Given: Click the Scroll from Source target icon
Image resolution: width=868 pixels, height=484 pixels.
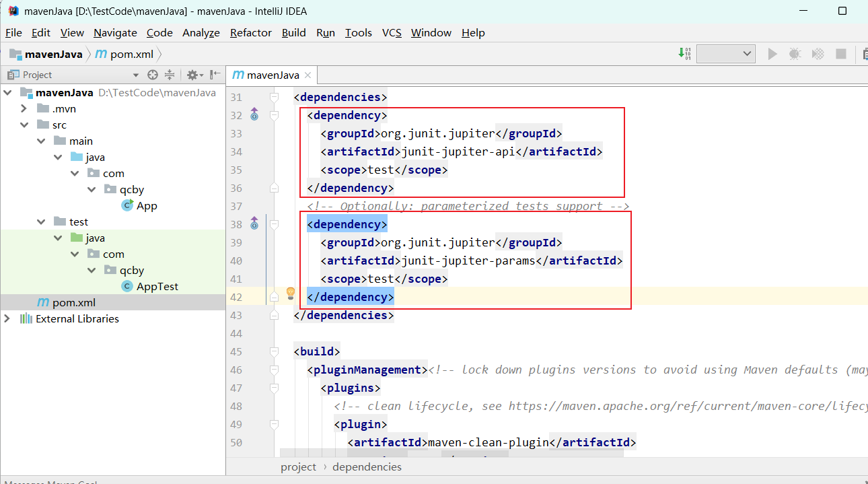Looking at the screenshot, I should [153, 75].
